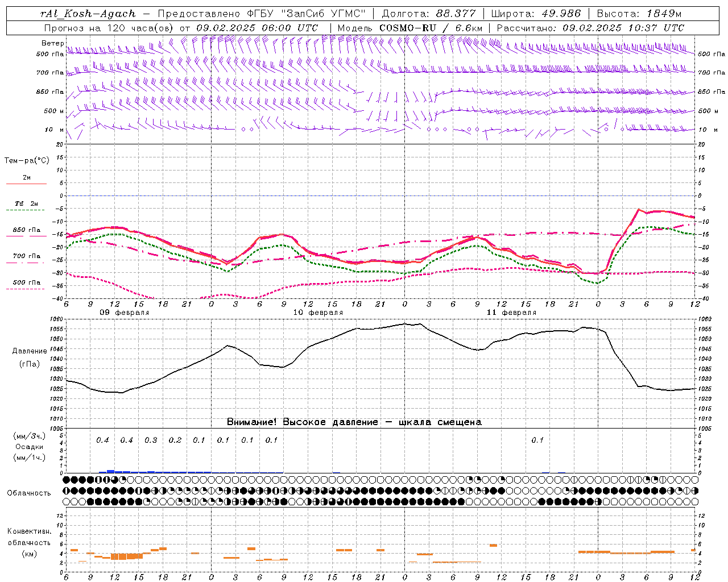Image resolution: width=728 pixels, height=582 pixels.
Task: Click the longitude value Долгота: 88.377
Action: [429, 14]
